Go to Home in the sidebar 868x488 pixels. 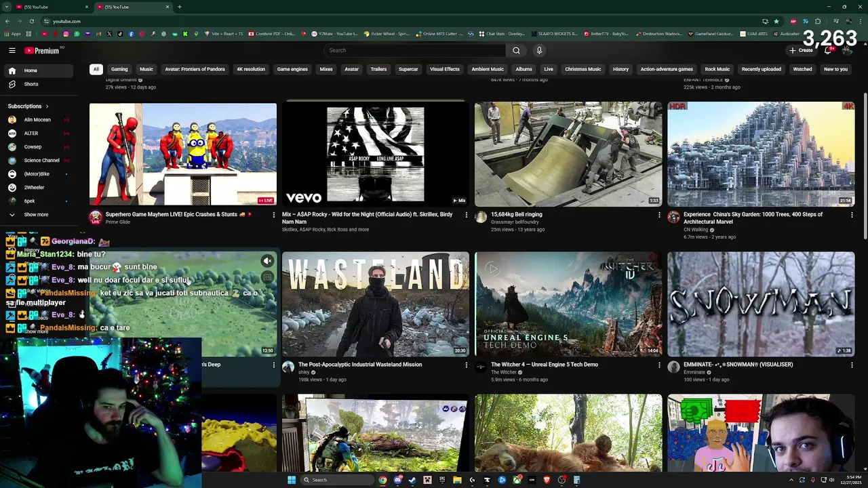pyautogui.click(x=37, y=70)
